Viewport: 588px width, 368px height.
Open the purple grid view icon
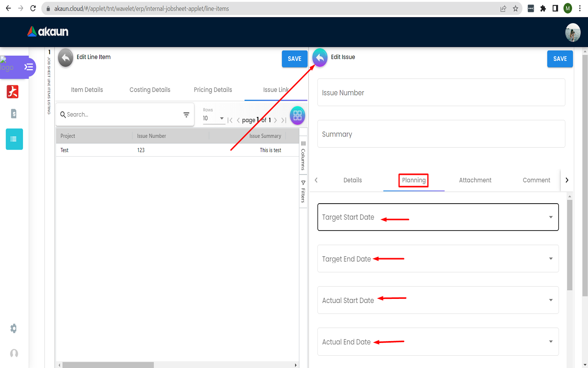tap(297, 115)
